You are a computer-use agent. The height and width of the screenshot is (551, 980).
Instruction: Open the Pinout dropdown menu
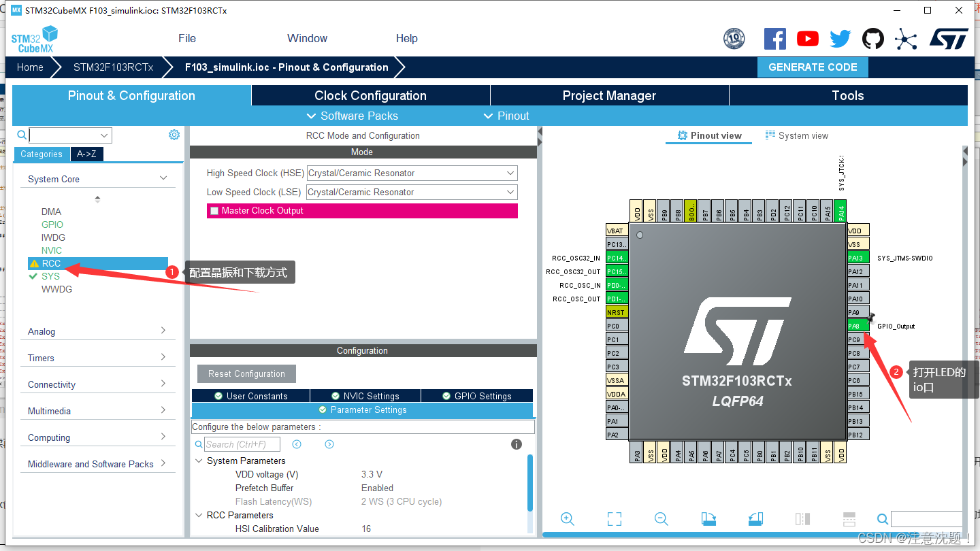click(506, 116)
